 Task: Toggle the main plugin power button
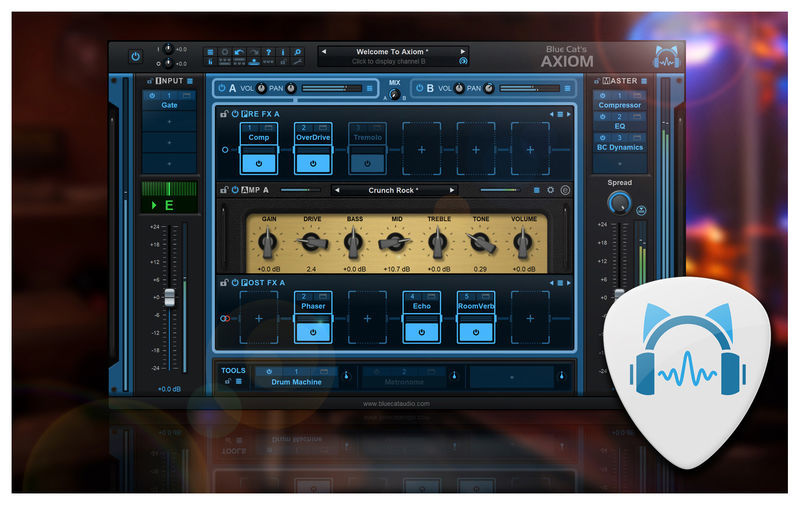[135, 56]
